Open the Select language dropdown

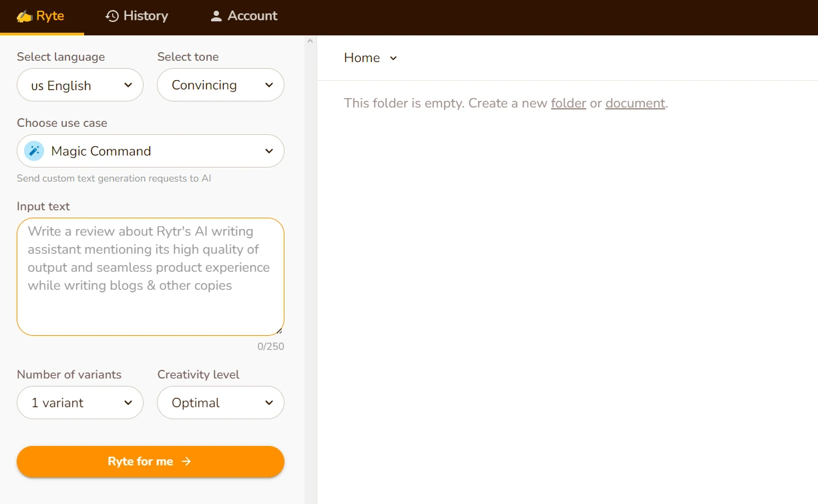coord(80,85)
